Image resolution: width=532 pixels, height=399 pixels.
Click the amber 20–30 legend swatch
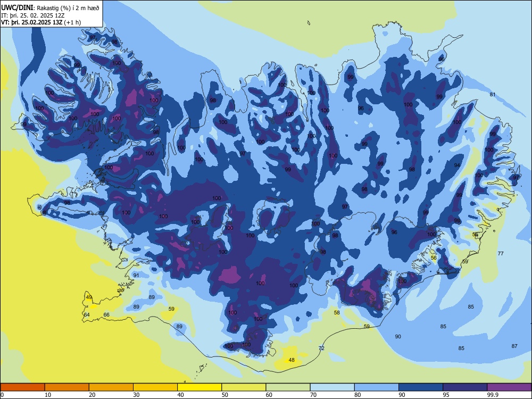click(111, 387)
